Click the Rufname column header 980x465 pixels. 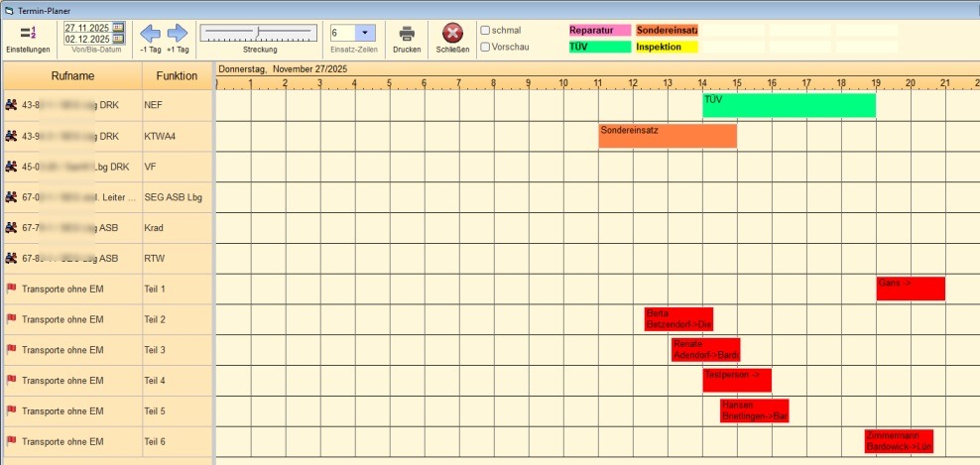coord(72,76)
